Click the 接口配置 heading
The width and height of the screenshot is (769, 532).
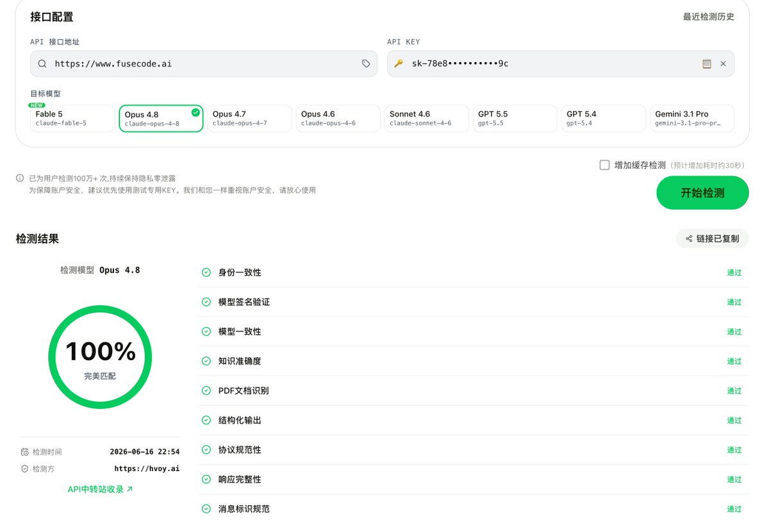52,17
